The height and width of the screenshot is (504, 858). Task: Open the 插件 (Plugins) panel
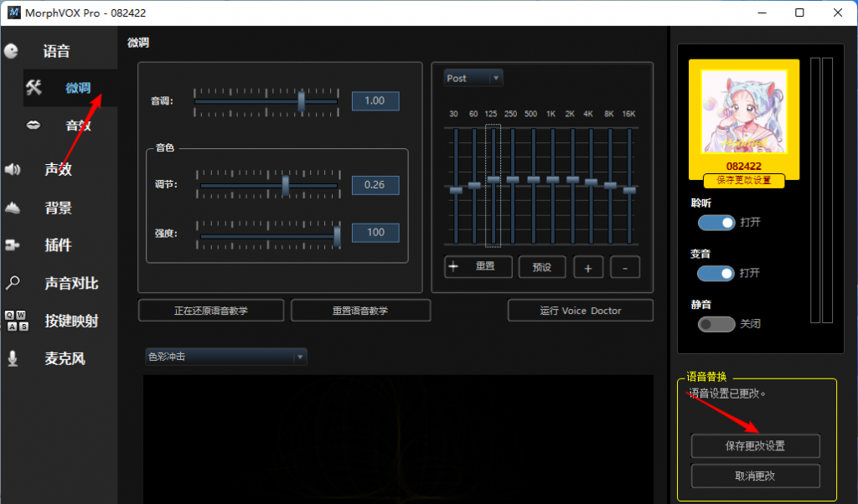(12, 244)
